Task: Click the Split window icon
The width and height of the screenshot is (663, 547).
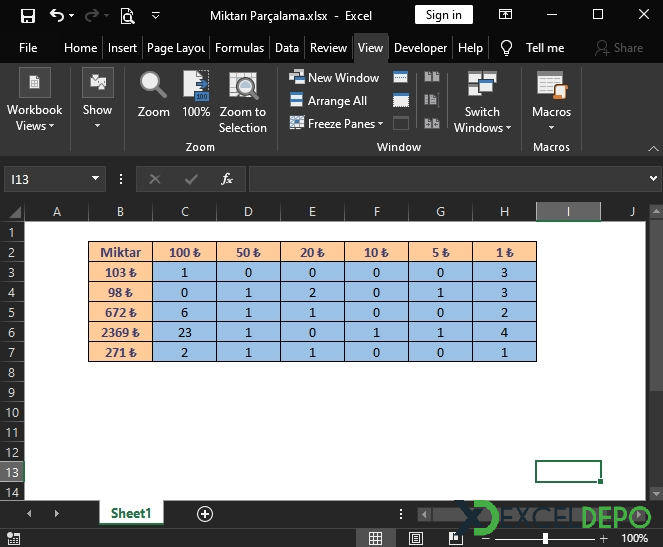Action: pos(400,77)
